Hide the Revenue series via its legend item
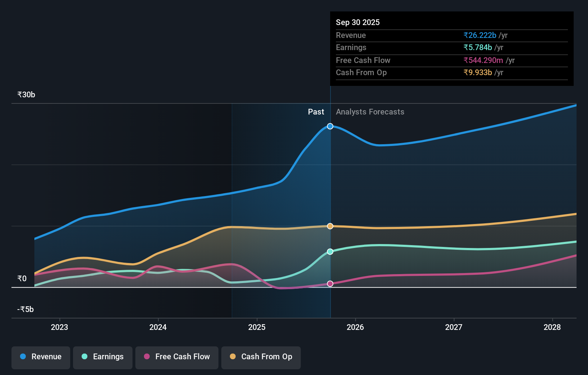Viewport: 588px width, 375px height. point(40,357)
